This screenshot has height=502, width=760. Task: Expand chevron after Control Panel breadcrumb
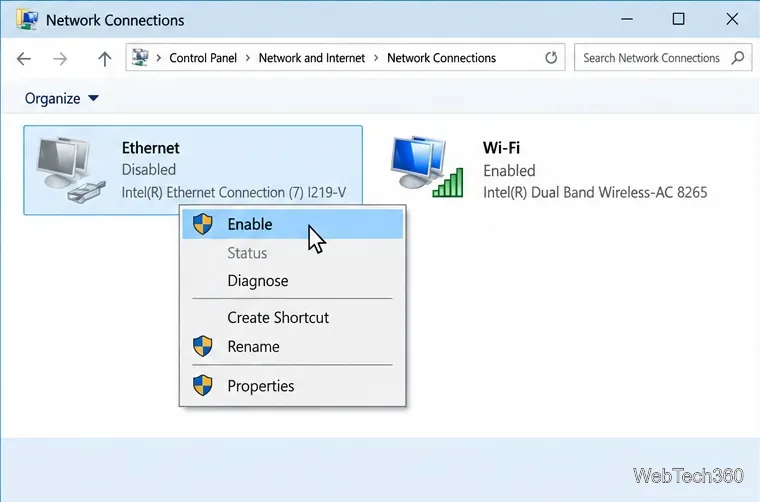pos(248,58)
